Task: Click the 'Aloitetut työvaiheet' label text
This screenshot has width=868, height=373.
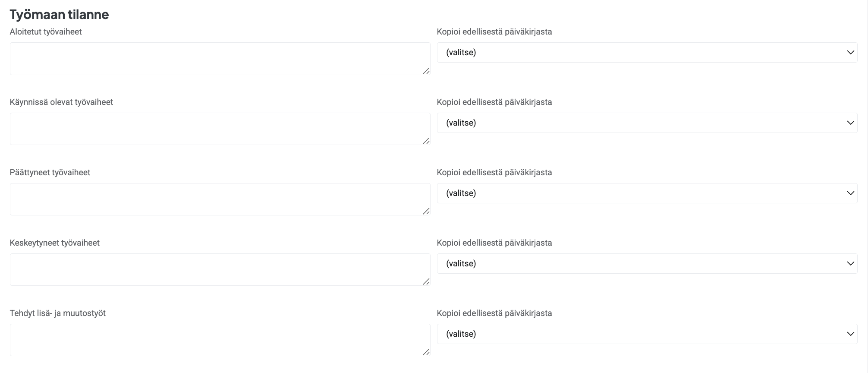Action: tap(46, 32)
